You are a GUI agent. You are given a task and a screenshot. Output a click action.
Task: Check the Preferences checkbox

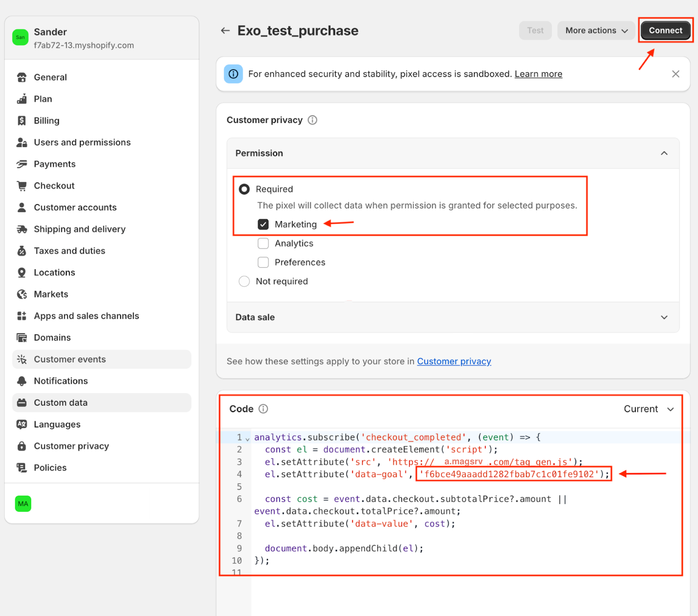[263, 262]
